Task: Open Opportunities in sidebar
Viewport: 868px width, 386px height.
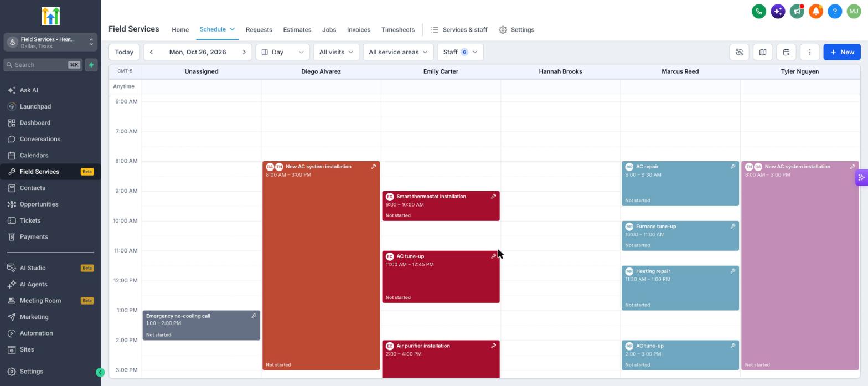Action: (50, 204)
